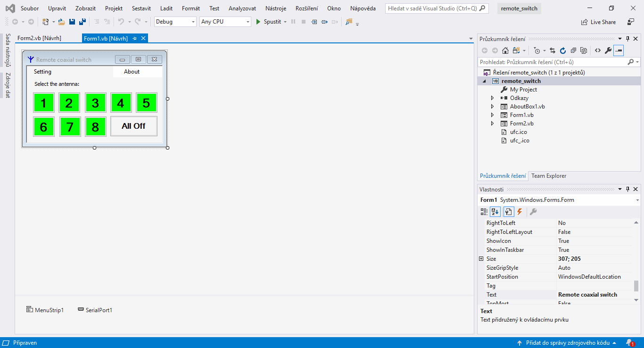Open the Nástroje menu
Viewport: 644px width, 348px height.
coord(276,8)
